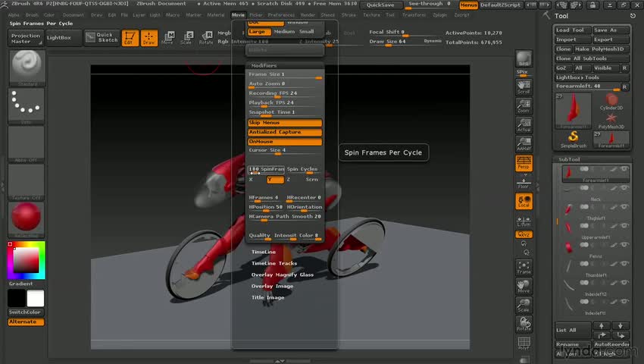Open the Alpha Off selector
Image resolution: width=644 pixels, height=364 pixels.
tap(27, 143)
